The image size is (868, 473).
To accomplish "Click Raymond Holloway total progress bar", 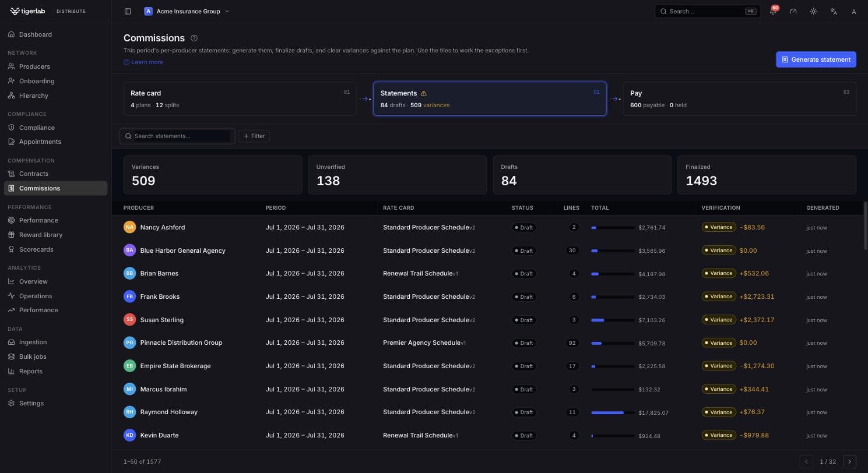I will (613, 412).
